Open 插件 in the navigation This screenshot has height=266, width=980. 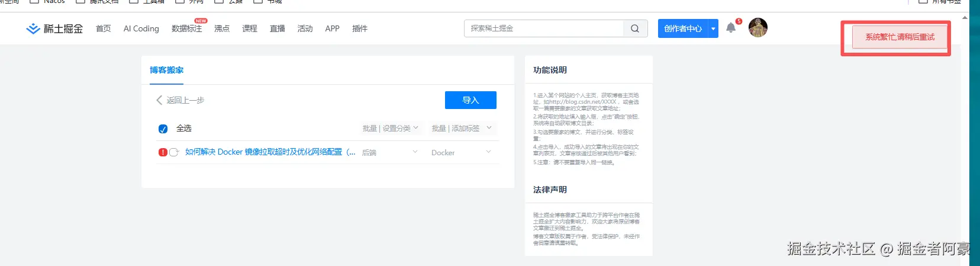[x=360, y=28]
